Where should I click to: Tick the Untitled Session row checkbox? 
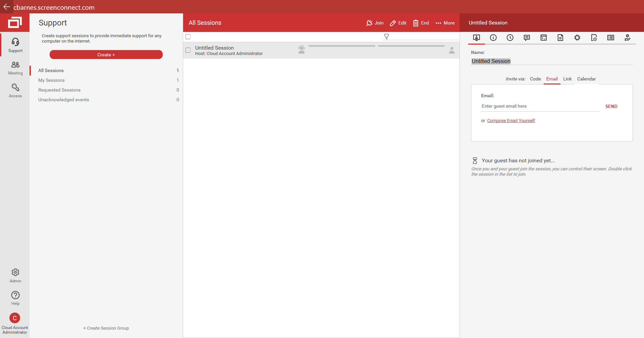coord(188,50)
